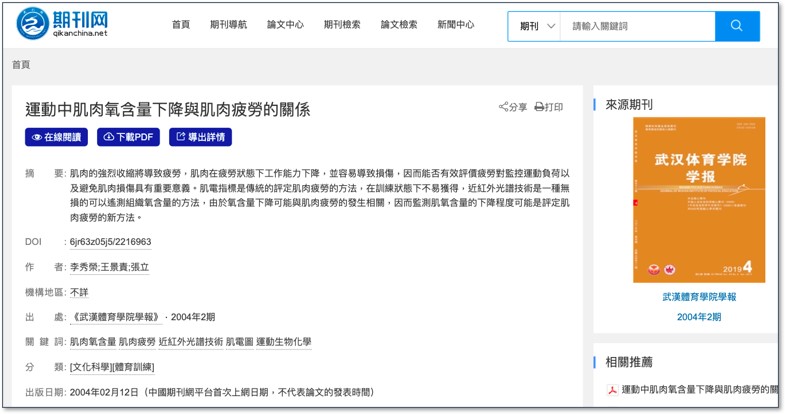Click the share (分享) icon
785x414 pixels.
point(505,107)
